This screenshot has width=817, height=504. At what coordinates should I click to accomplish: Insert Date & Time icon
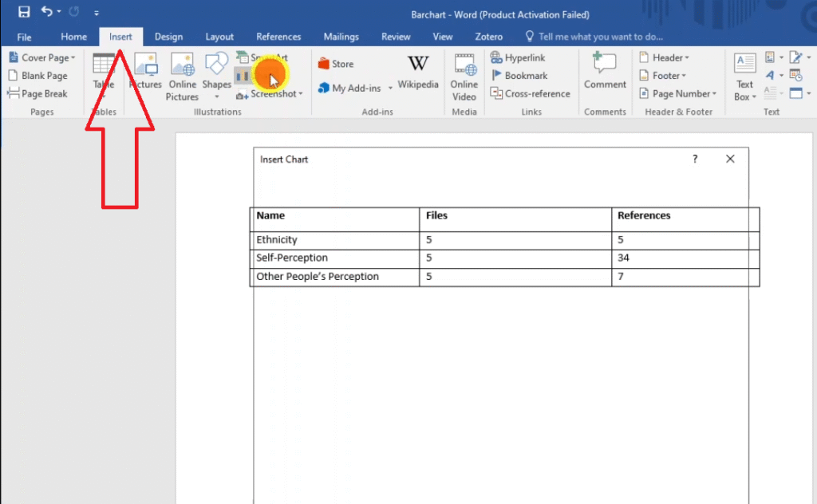pyautogui.click(x=795, y=76)
